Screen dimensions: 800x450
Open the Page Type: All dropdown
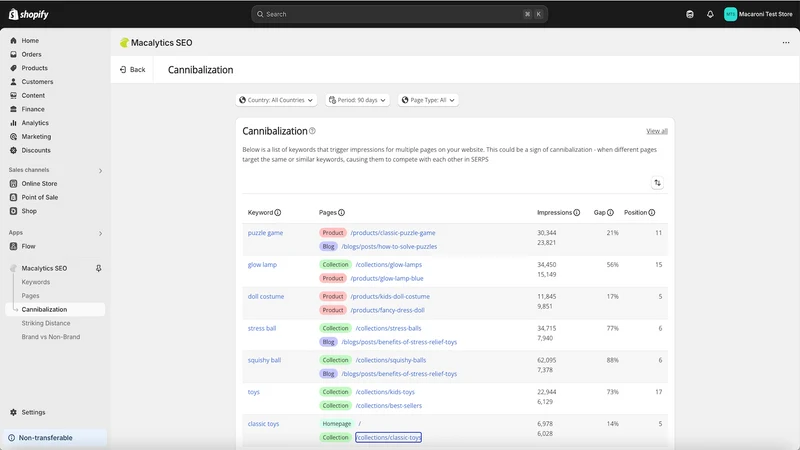tap(428, 100)
